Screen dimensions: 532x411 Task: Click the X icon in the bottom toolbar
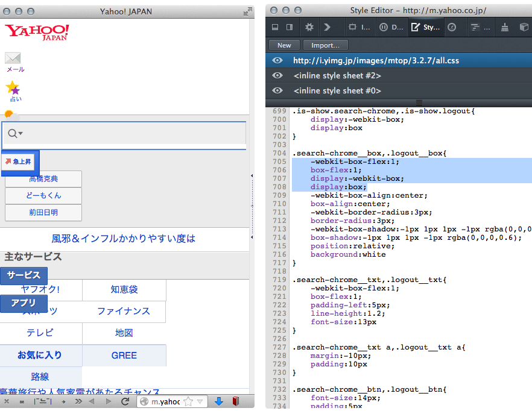(x=7, y=402)
